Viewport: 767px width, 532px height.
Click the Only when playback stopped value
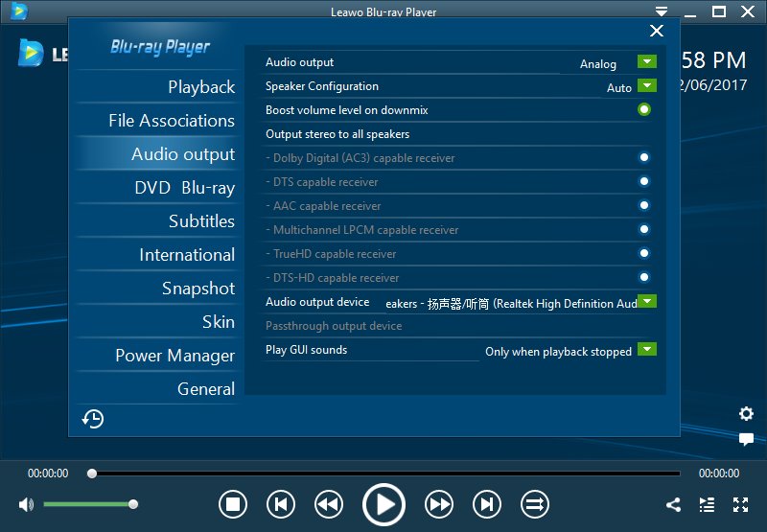tap(558, 352)
